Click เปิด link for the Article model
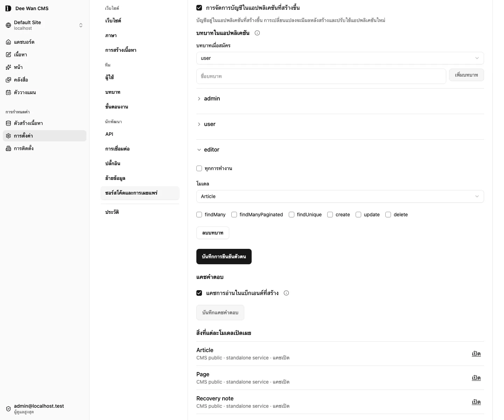The image size is (504, 420). click(x=476, y=353)
